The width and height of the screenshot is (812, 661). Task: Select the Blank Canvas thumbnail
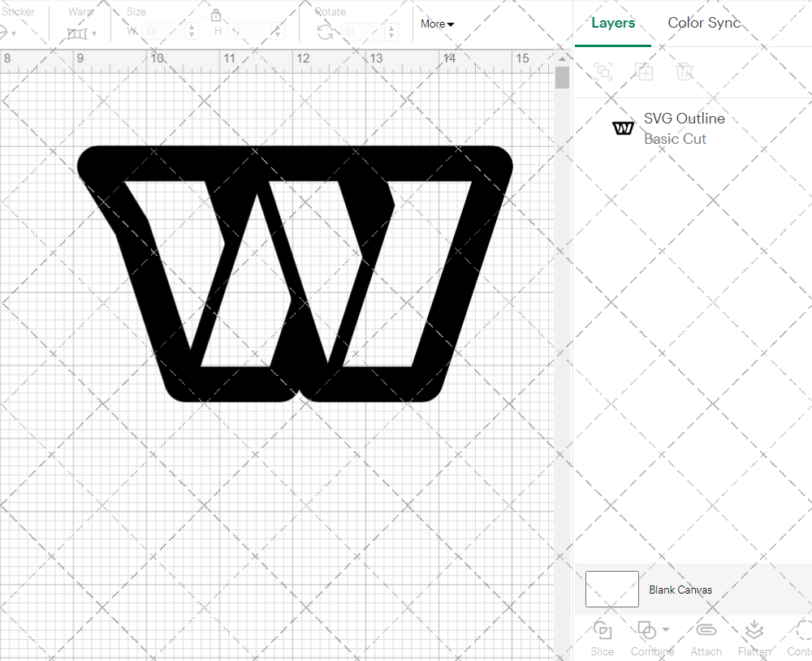click(x=612, y=589)
